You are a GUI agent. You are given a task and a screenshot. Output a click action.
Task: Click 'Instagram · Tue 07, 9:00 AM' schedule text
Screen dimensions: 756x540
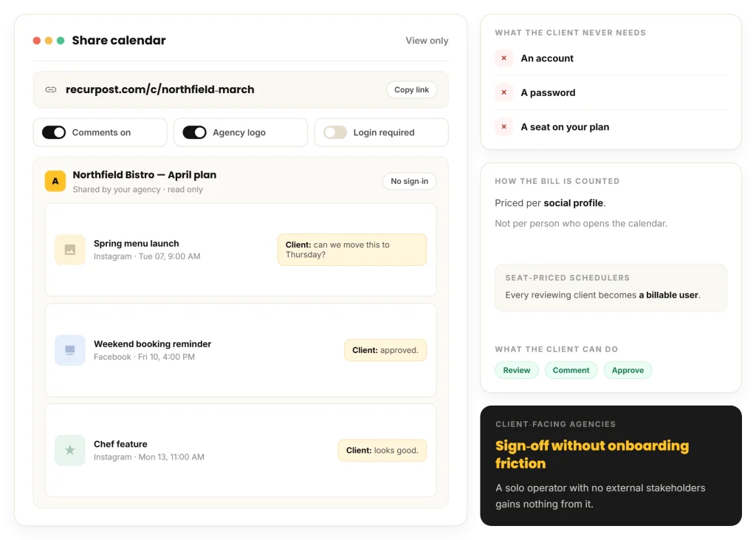pos(147,257)
